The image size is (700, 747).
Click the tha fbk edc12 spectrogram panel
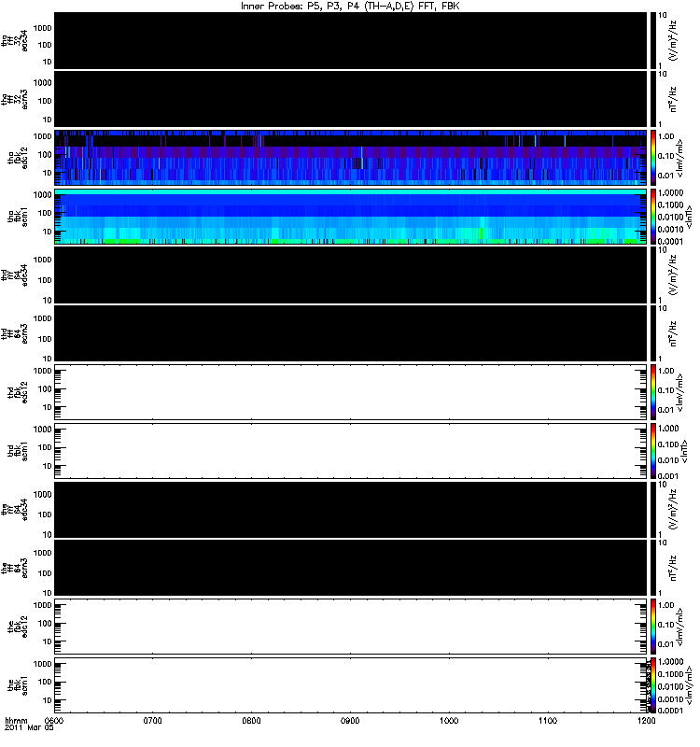351,158
